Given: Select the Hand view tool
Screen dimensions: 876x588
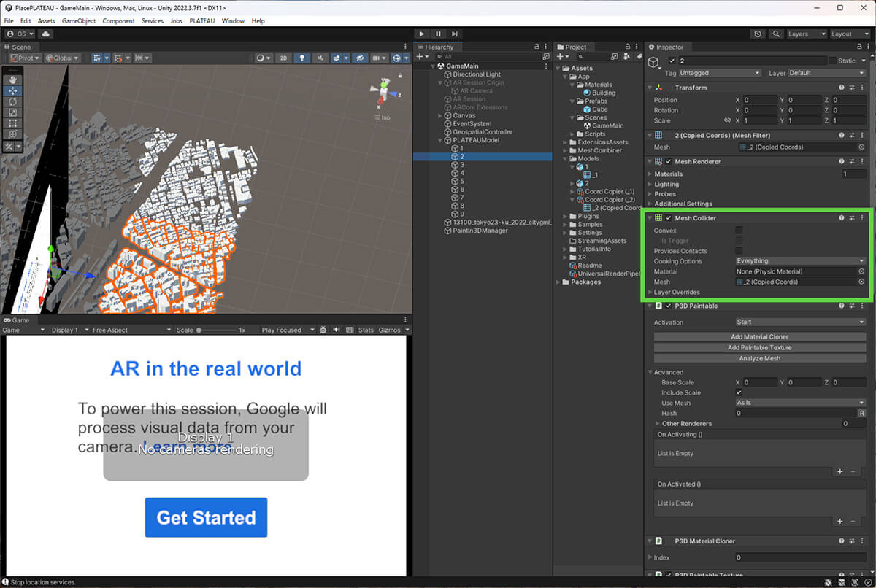Looking at the screenshot, I should (12, 80).
